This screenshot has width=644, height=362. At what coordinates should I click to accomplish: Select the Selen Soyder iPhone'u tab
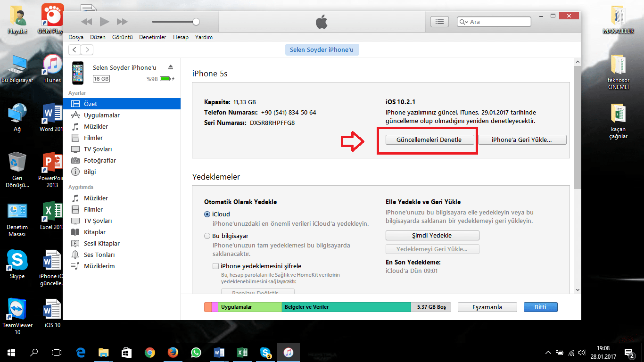pos(322,50)
